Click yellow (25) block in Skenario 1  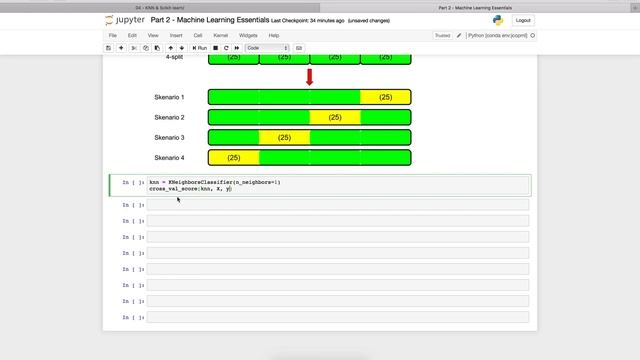tap(385, 97)
